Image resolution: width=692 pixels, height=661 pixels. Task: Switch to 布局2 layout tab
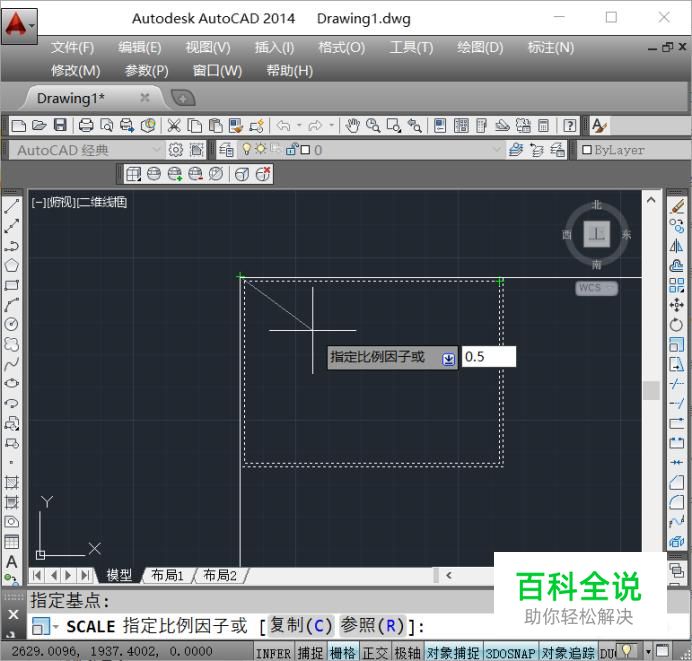[220, 575]
